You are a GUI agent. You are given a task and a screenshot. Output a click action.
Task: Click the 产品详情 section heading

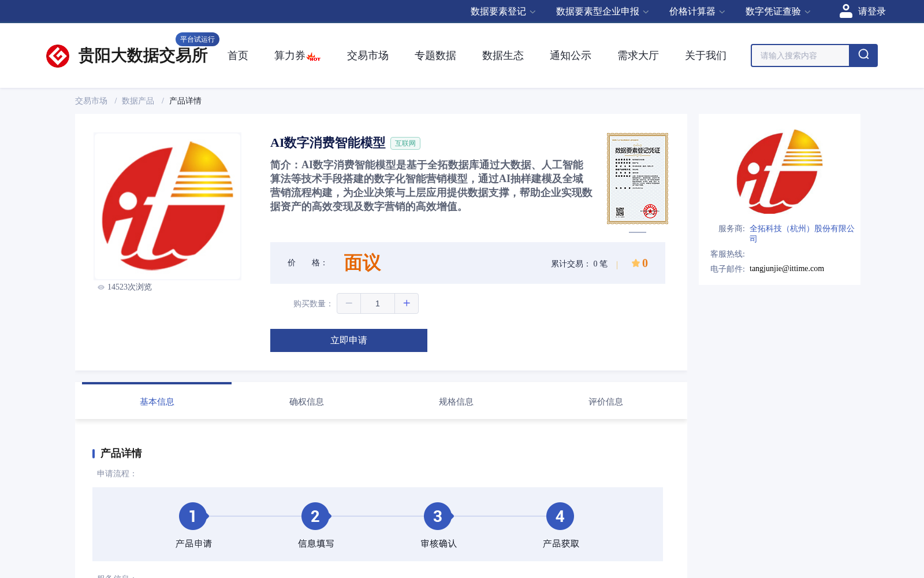[121, 453]
